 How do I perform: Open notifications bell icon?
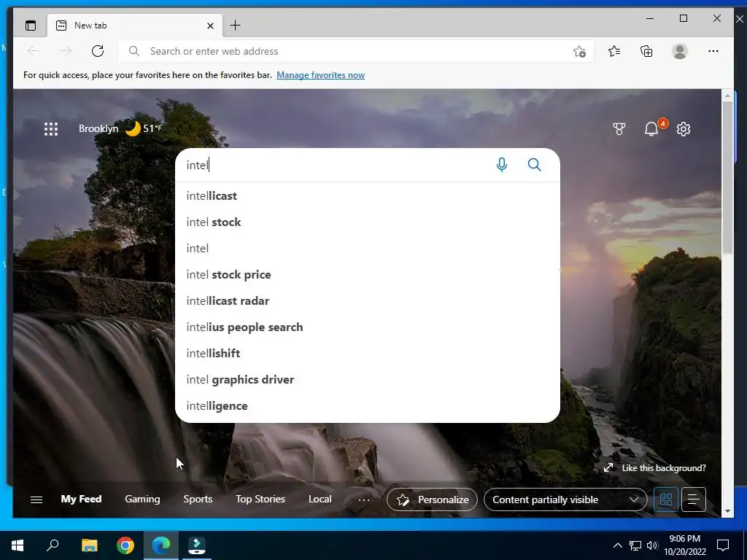(x=651, y=129)
